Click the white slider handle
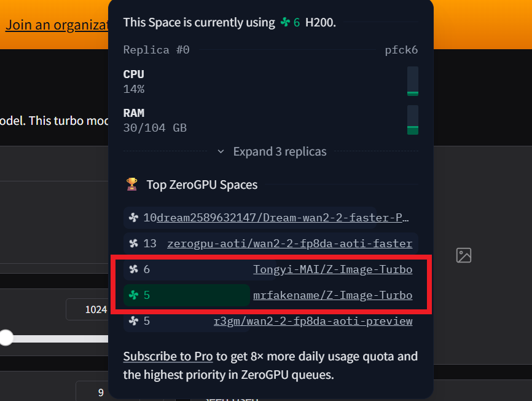 click(6, 338)
